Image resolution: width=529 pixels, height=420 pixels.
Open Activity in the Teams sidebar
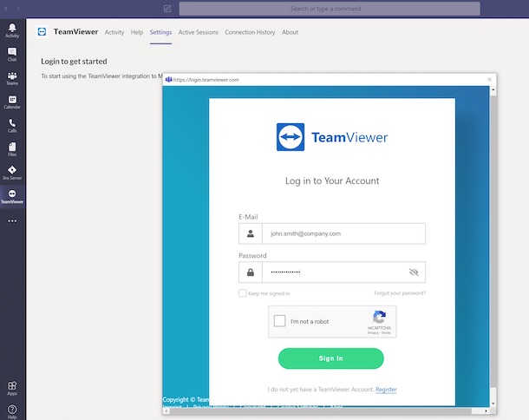click(12, 30)
